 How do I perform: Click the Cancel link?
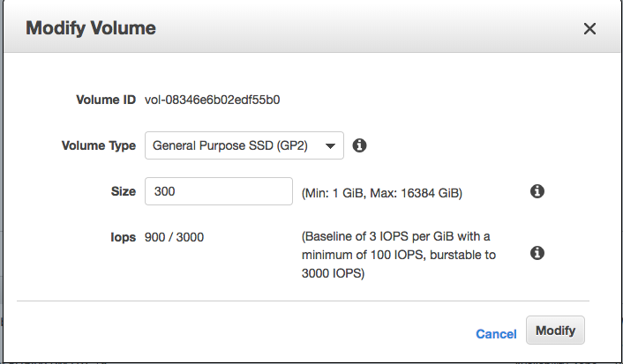[496, 333]
